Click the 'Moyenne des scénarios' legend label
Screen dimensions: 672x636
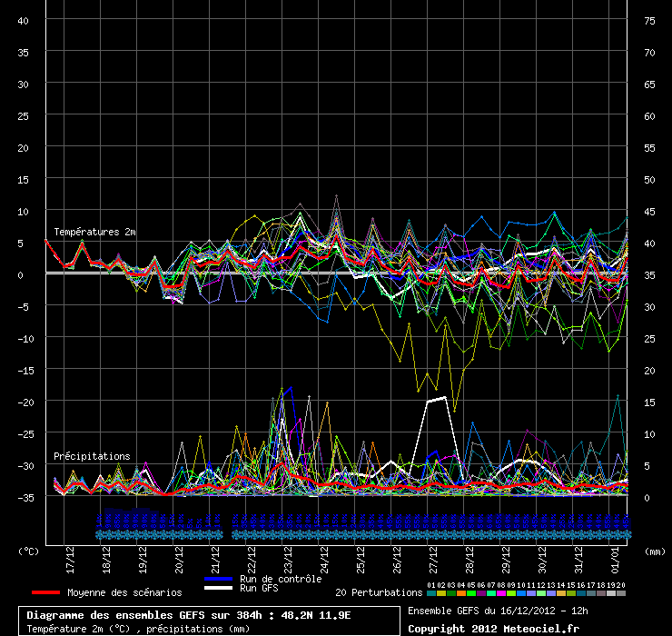tap(124, 592)
